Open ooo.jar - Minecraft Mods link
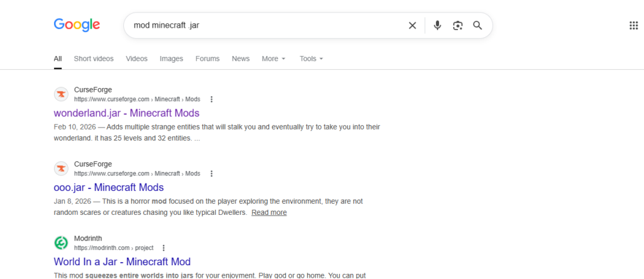Viewport: 644px width, 279px height. point(109,187)
